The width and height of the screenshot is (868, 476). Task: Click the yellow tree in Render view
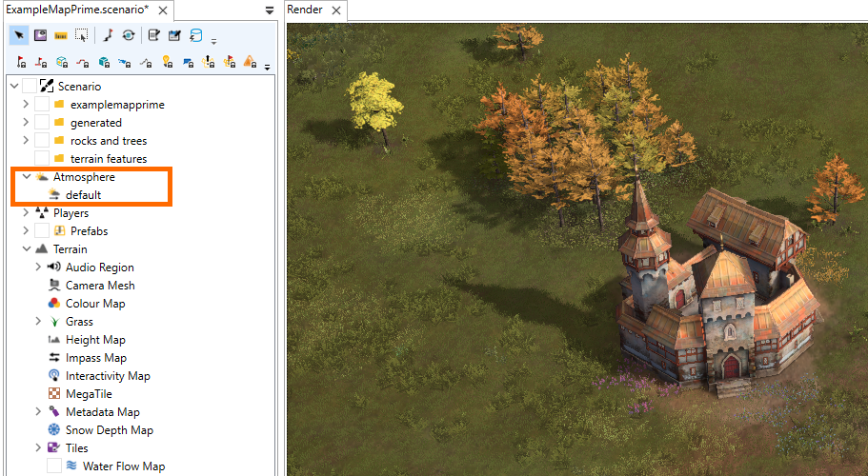[x=375, y=107]
